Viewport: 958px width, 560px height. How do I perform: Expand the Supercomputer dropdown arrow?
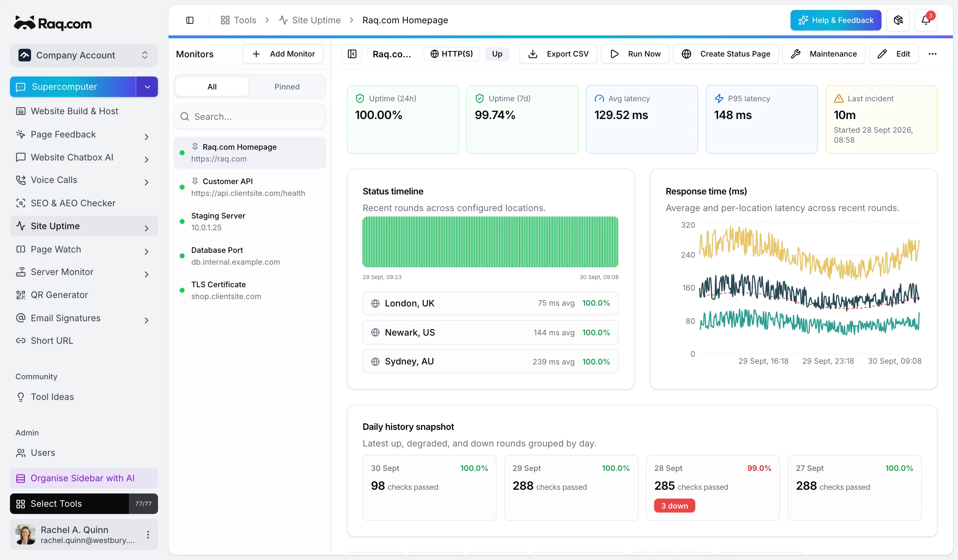tap(147, 87)
